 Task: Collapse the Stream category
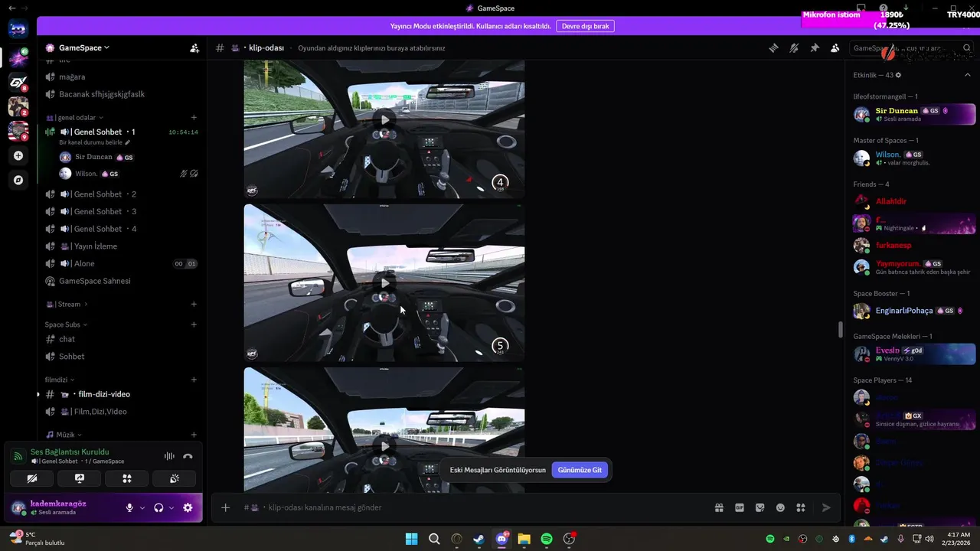pos(67,305)
